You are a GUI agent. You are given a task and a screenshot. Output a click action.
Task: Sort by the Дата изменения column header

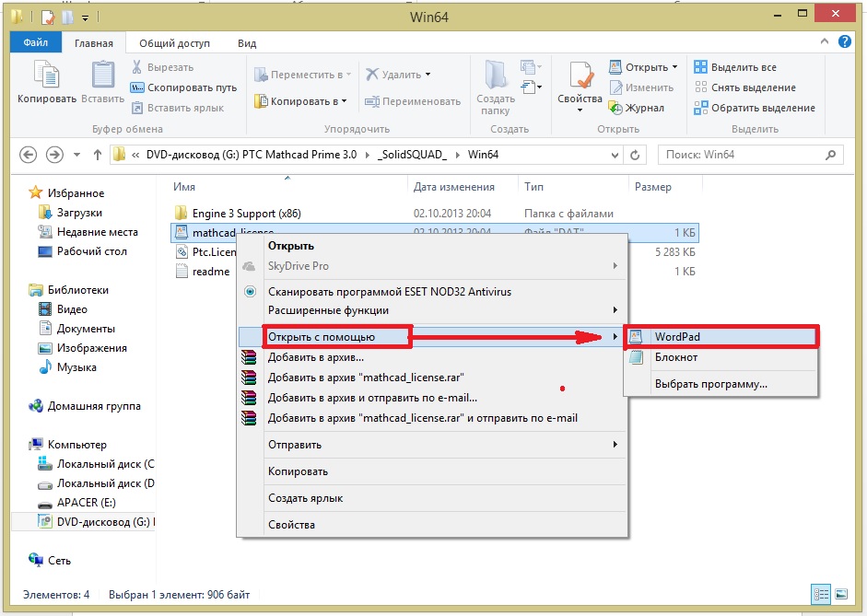[454, 187]
